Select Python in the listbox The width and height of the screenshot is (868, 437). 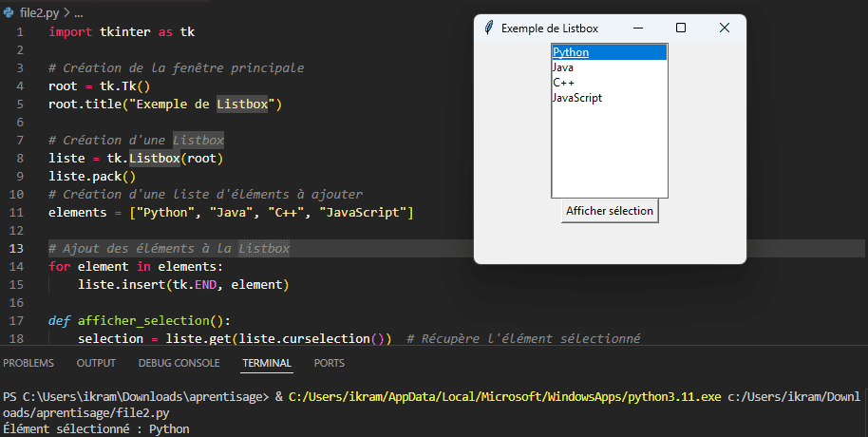[x=610, y=52]
